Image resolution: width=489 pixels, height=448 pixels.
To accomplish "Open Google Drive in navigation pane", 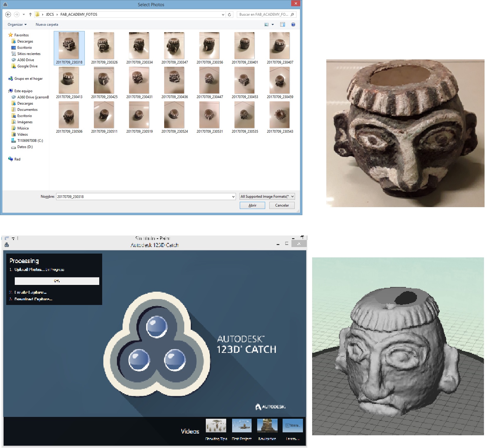I will tap(27, 66).
